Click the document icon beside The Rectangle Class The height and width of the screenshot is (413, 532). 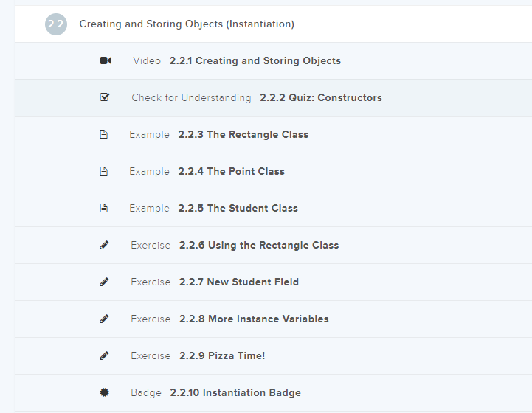click(104, 134)
